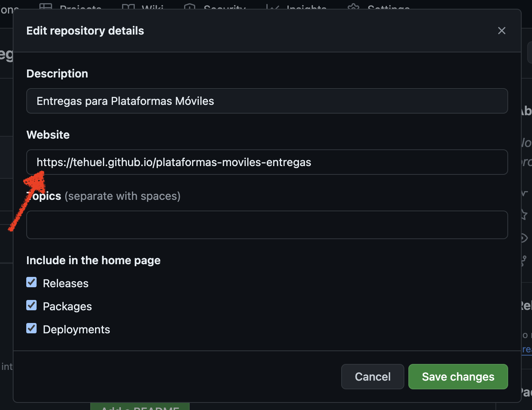The image size is (532, 410).
Task: Focus the Description text field
Action: (267, 101)
